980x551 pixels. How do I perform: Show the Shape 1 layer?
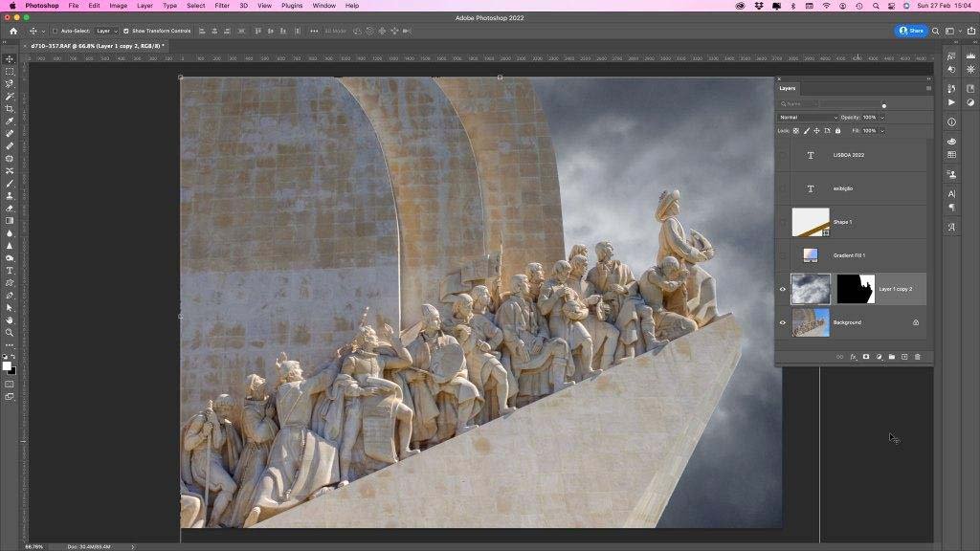783,222
